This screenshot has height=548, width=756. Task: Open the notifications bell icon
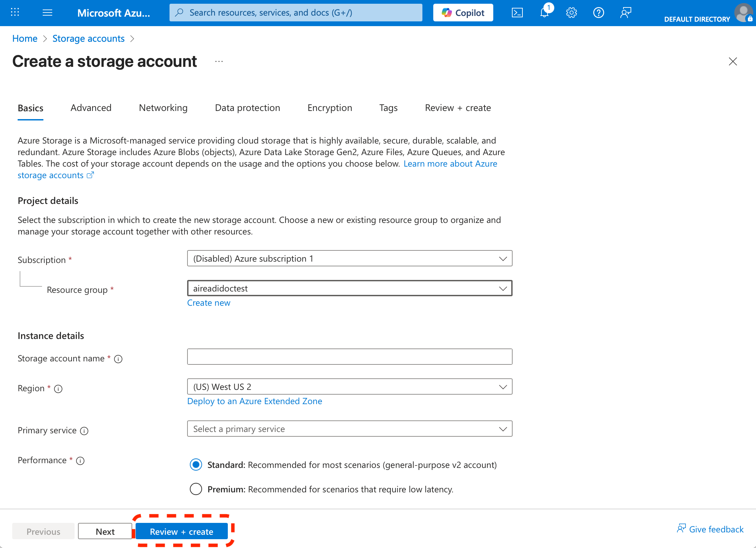coord(544,13)
